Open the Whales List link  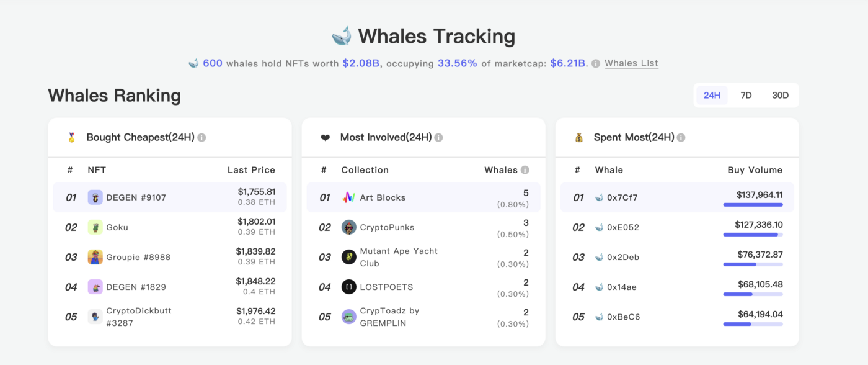pyautogui.click(x=631, y=63)
